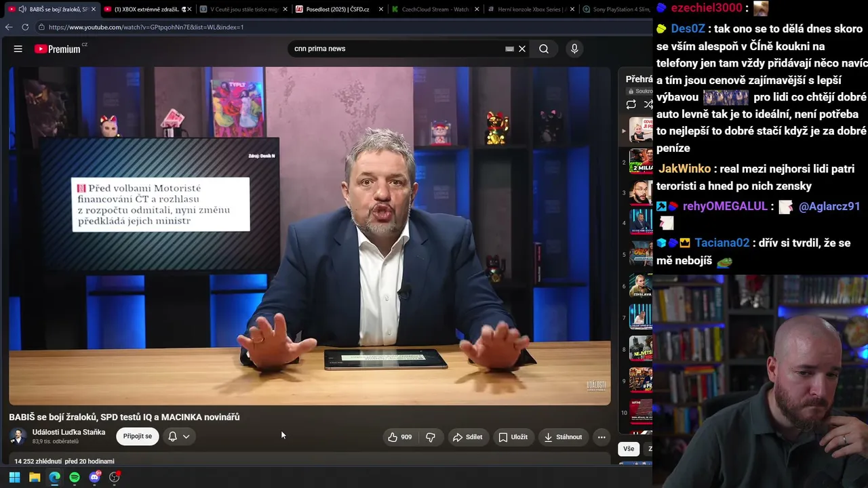868x488 pixels.
Task: Open the @Aglarcz91 mention in chat
Action: point(829,207)
